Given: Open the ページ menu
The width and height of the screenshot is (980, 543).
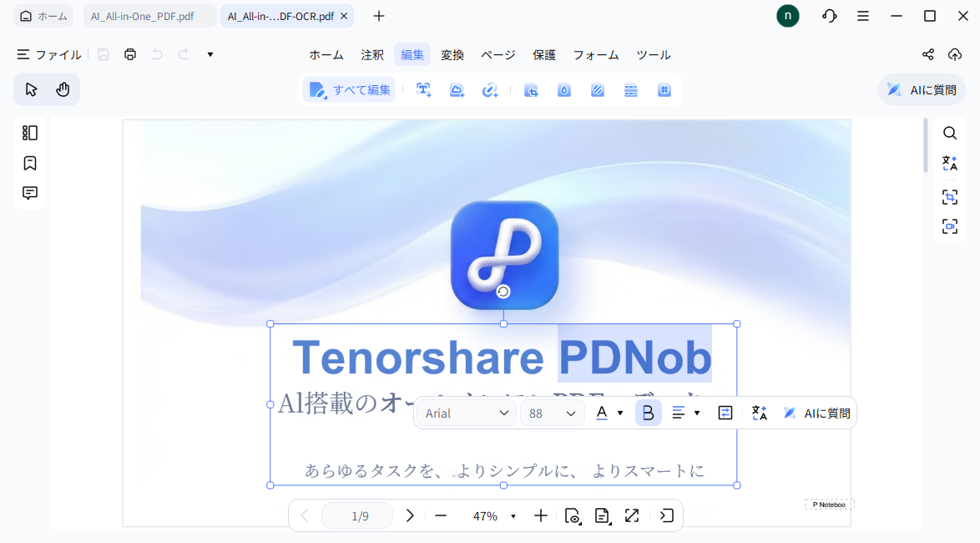Looking at the screenshot, I should coord(498,55).
